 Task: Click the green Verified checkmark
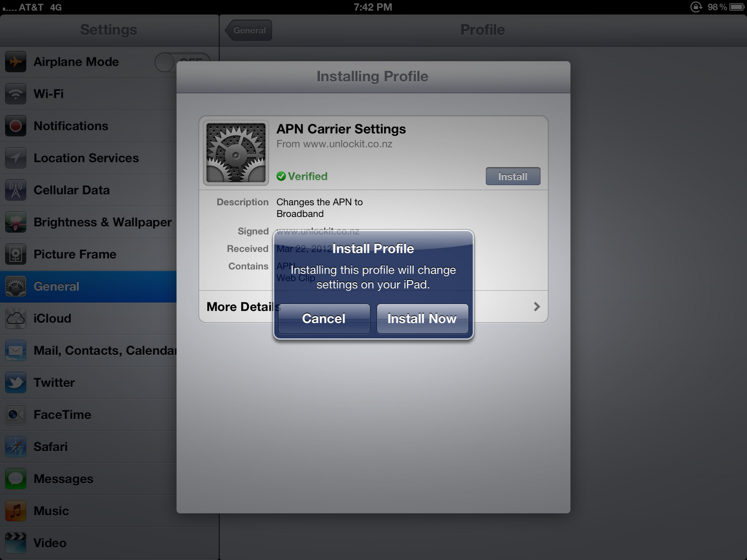[281, 176]
